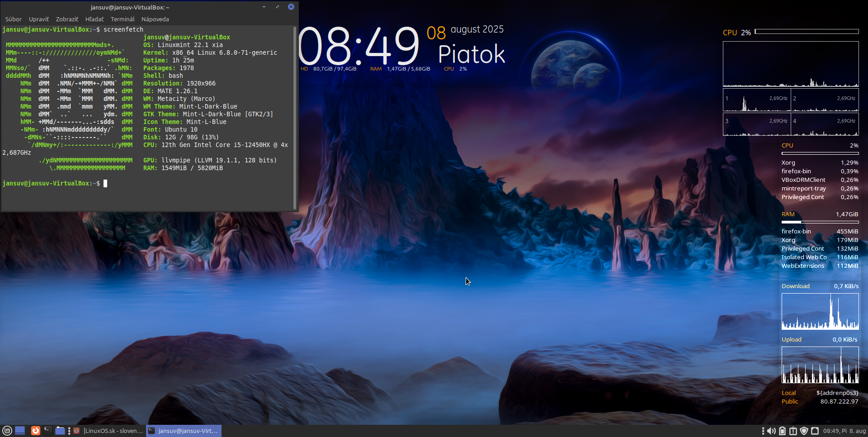This screenshot has height=437, width=868.
Task: Open the Upraviť menu
Action: 39,19
